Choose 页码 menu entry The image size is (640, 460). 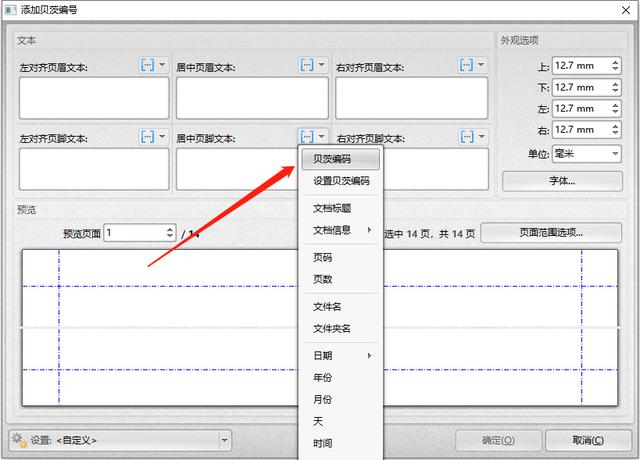pos(340,257)
